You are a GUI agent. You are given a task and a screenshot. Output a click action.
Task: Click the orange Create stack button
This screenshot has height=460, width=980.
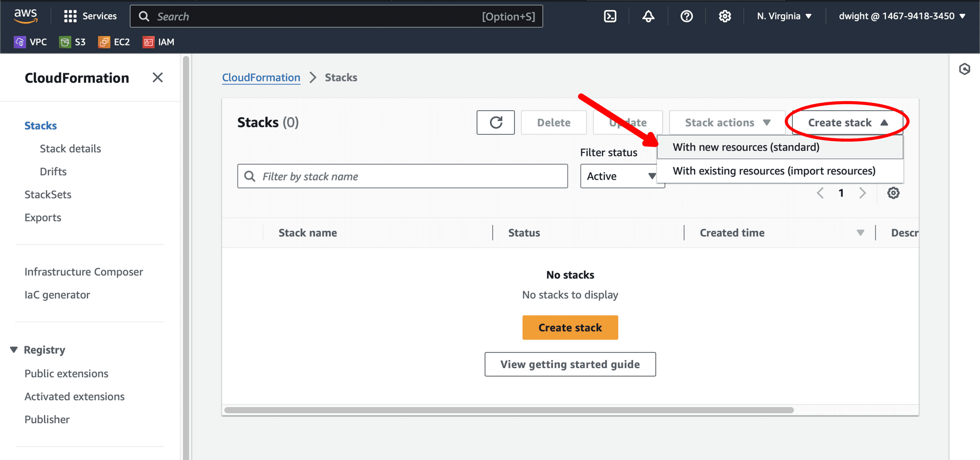point(570,328)
